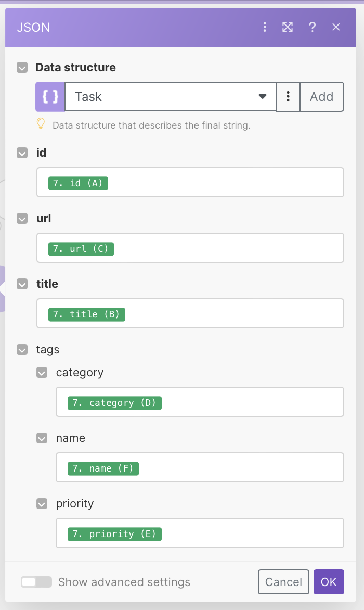Click the Cancel button

[x=283, y=582]
